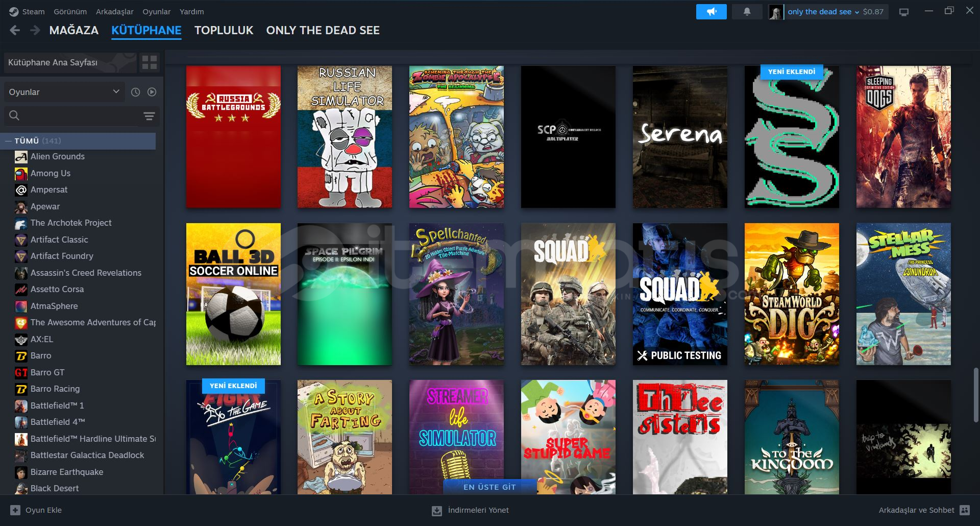Open the notifications bell
980x526 pixels.
[747, 11]
